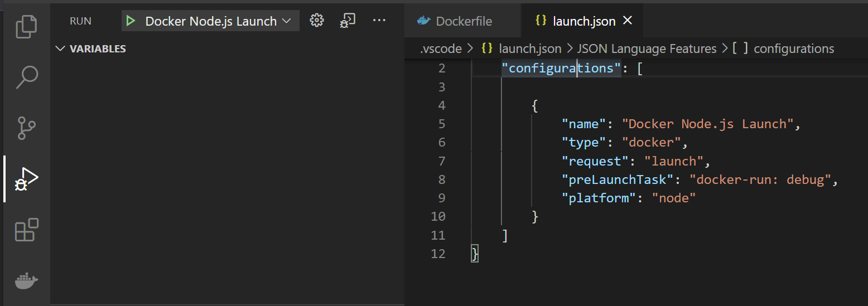
Task: Click the "configurations" key in the editor
Action: click(x=561, y=69)
